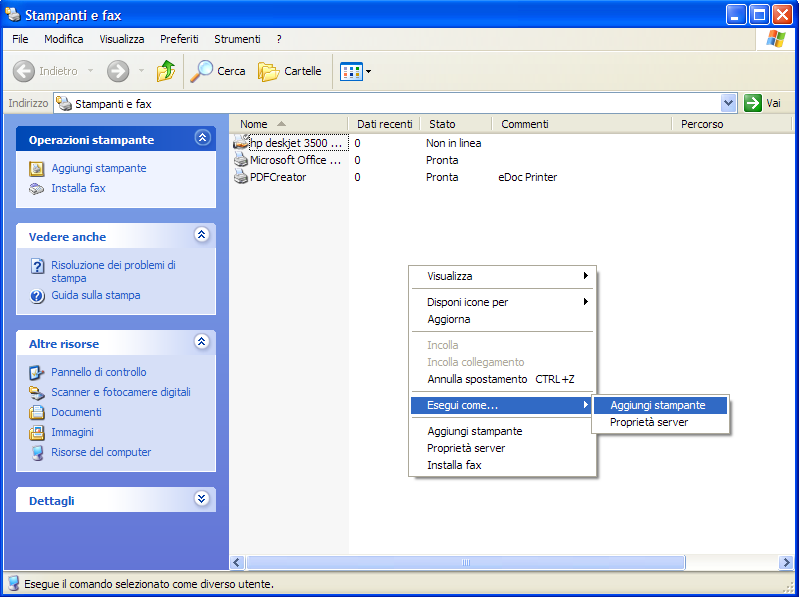
Task: Select Proprietà server in the Esegui come submenu
Action: click(660, 422)
